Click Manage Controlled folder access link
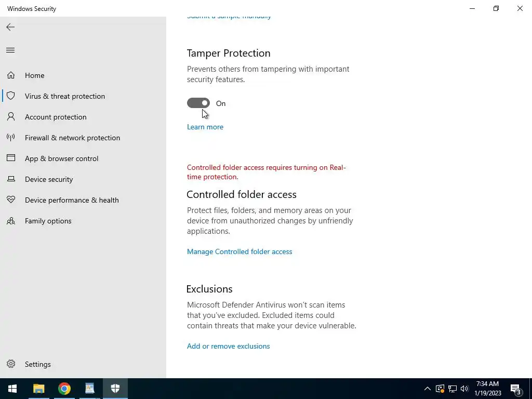This screenshot has height=399, width=532. pyautogui.click(x=240, y=251)
